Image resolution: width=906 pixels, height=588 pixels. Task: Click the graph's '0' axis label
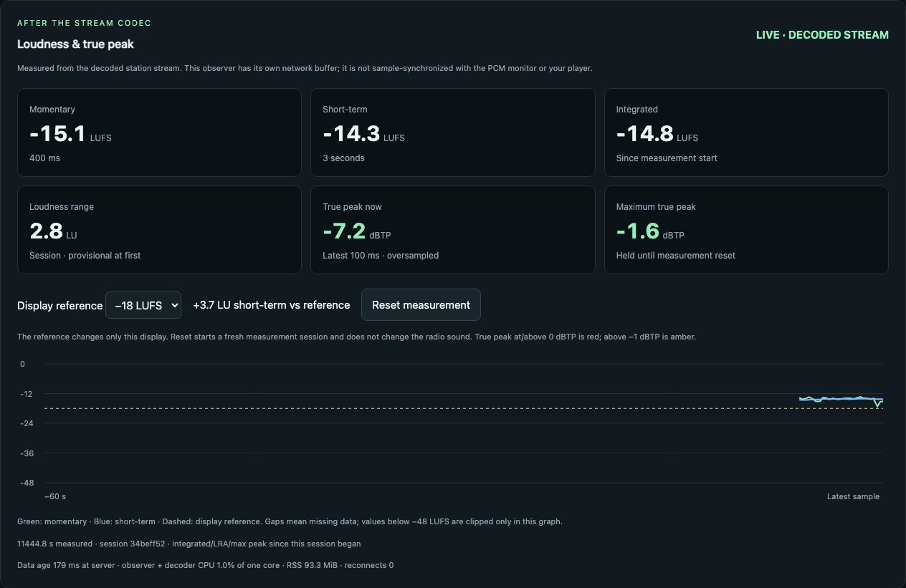click(23, 364)
